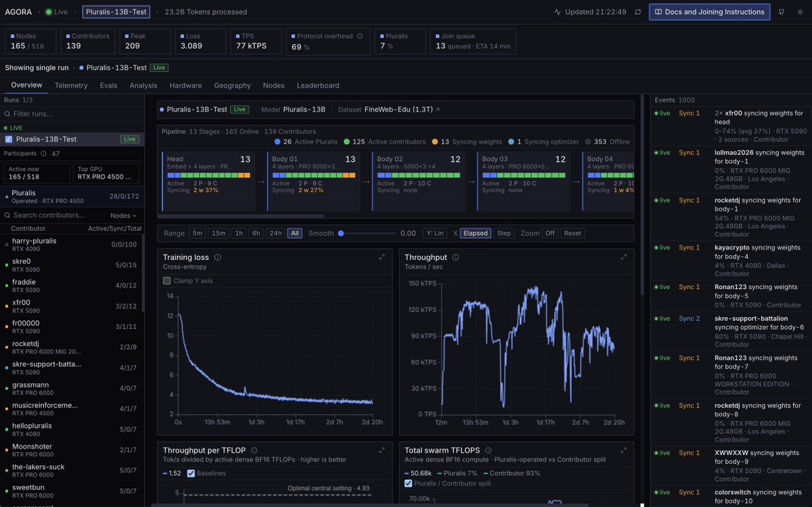812x507 pixels.
Task: Toggle the light/dark theme sun icon
Action: [x=800, y=12]
